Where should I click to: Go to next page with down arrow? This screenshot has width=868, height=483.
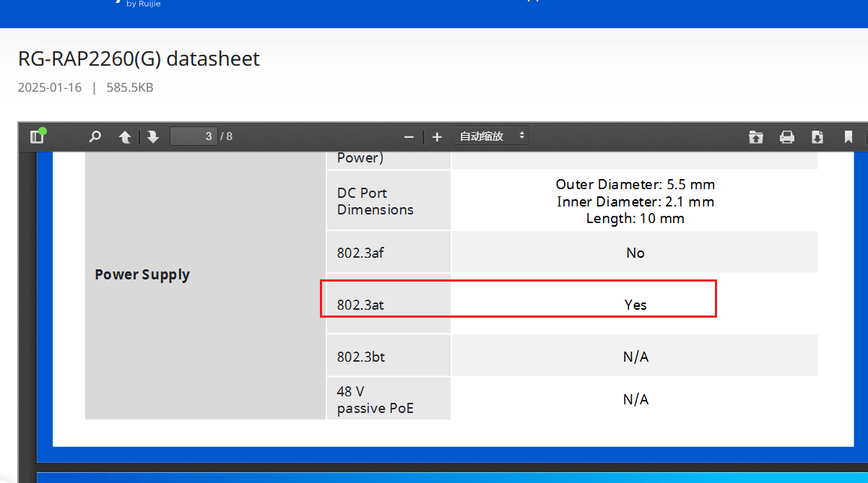tap(152, 136)
